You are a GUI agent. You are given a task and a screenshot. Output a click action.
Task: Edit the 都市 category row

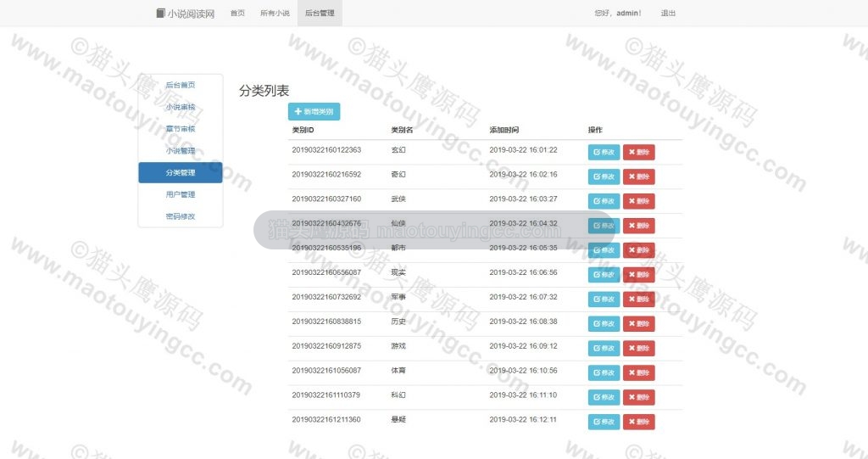(x=604, y=250)
